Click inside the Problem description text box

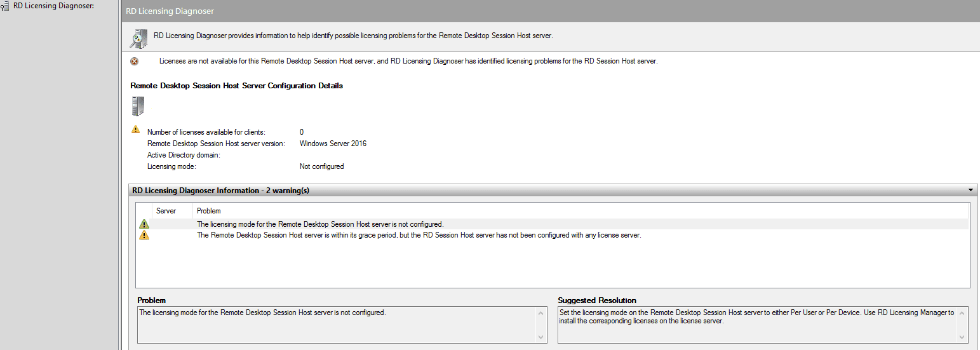coord(337,325)
